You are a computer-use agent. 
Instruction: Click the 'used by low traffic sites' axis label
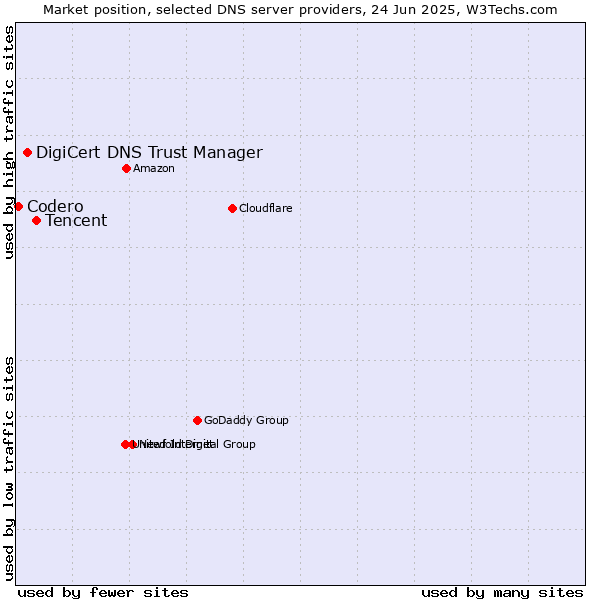point(8,469)
